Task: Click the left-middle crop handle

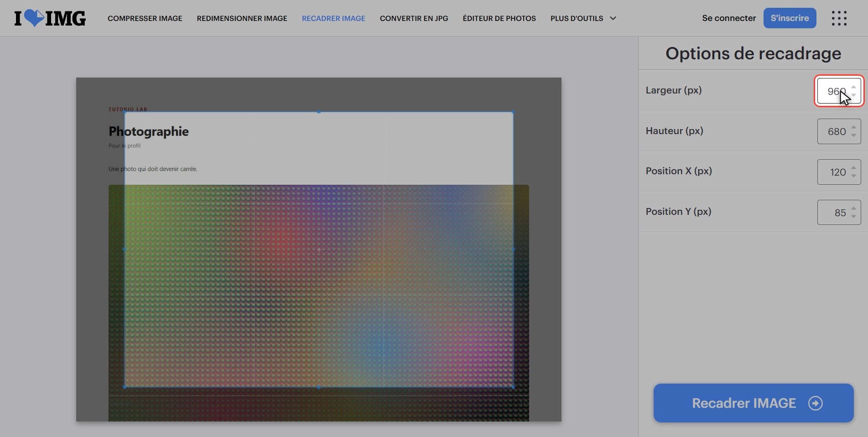Action: click(x=125, y=250)
